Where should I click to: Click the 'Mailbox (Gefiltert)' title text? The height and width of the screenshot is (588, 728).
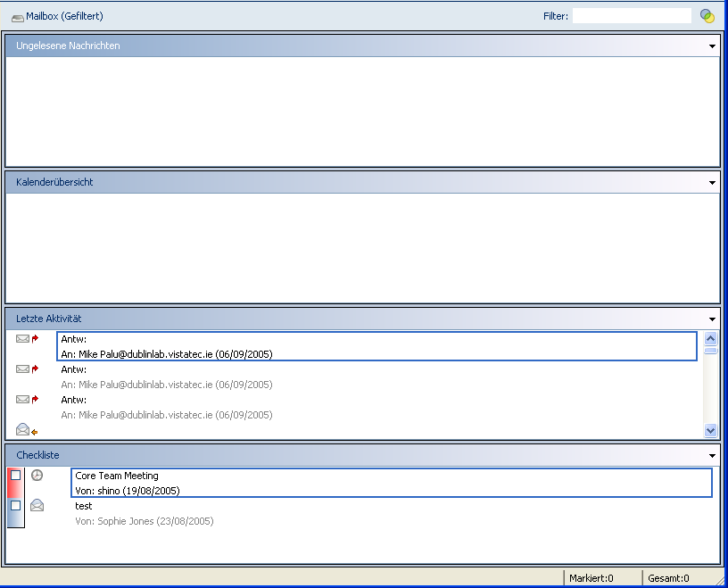pos(64,16)
